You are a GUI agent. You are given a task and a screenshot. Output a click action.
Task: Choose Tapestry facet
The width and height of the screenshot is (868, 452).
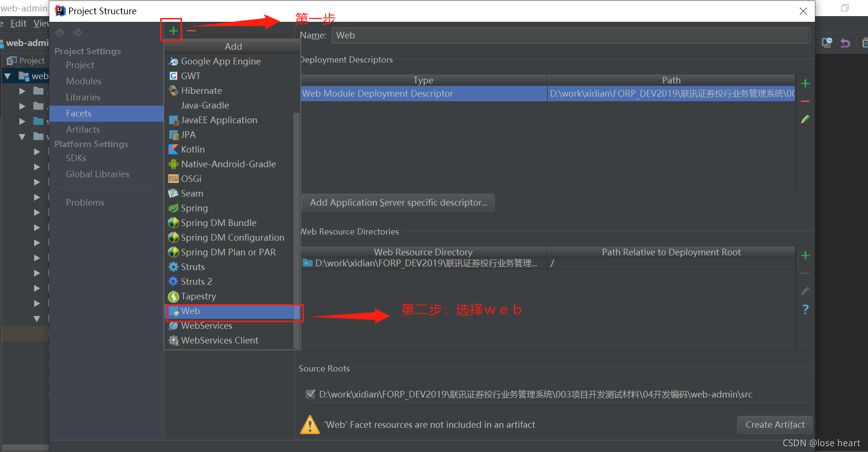click(229, 296)
